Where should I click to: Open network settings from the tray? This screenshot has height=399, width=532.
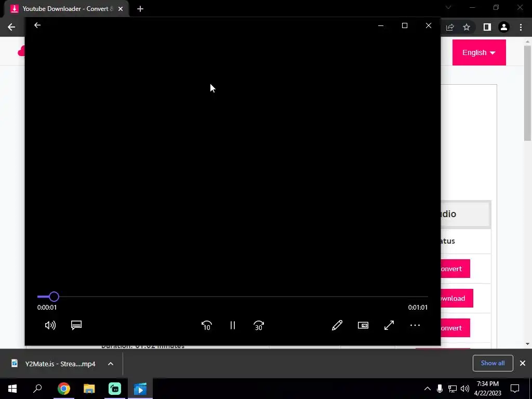(453, 389)
